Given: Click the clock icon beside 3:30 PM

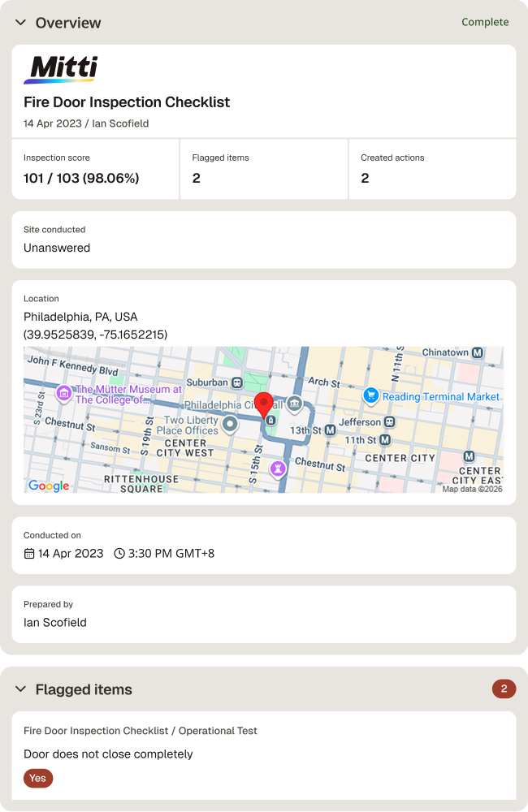Looking at the screenshot, I should [x=119, y=554].
